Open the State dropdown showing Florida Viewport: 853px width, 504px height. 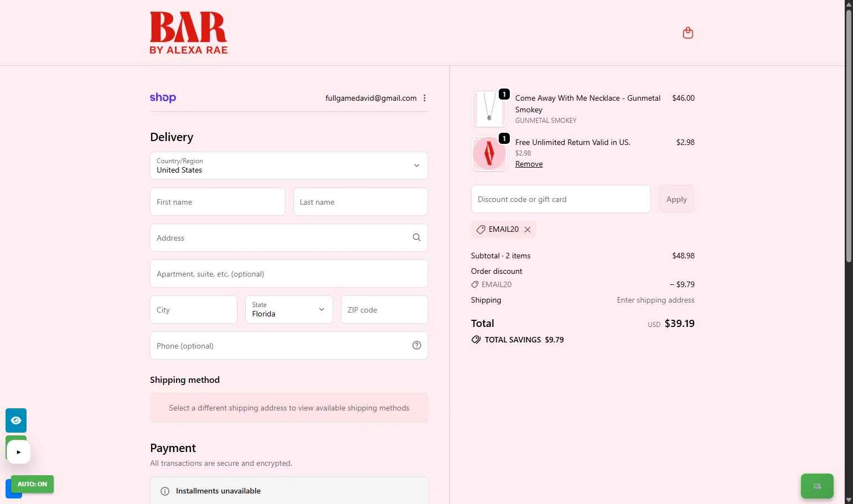[289, 309]
